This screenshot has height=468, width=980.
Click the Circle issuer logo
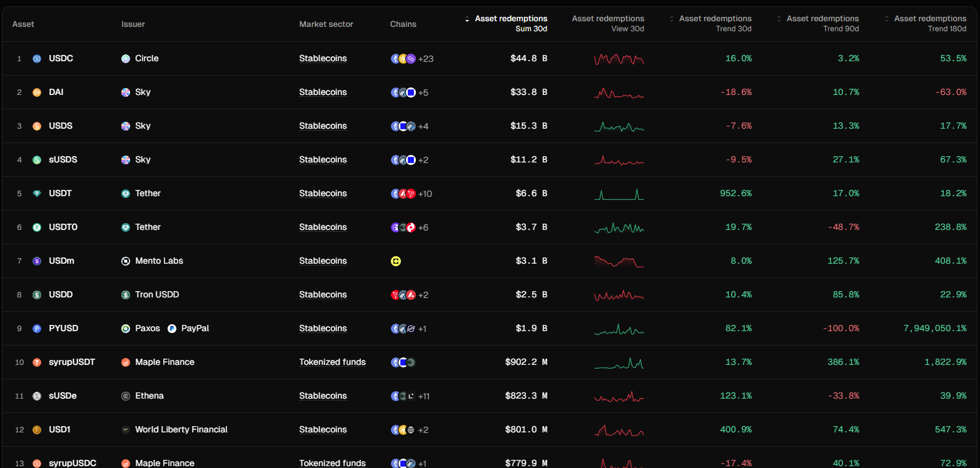pos(126,59)
